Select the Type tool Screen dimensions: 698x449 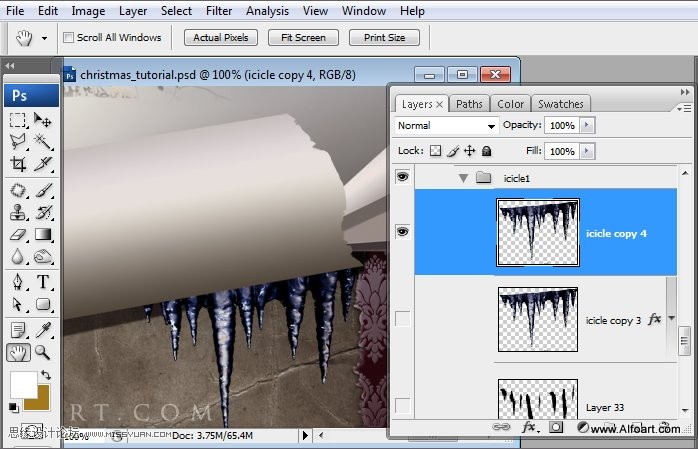click(x=43, y=282)
